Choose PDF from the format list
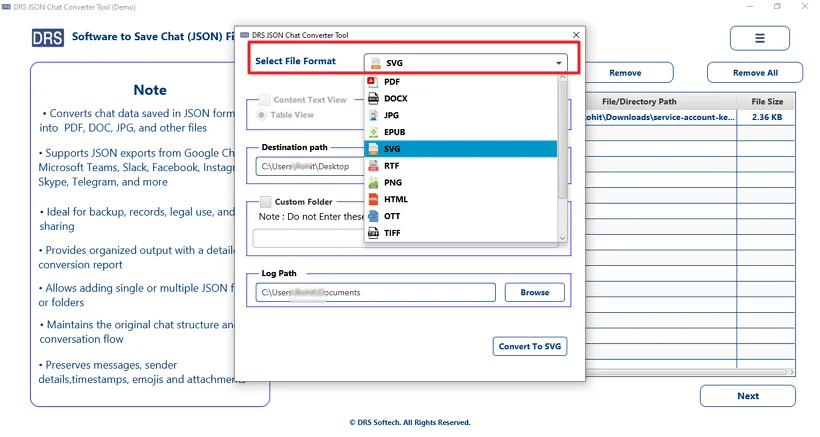Image resolution: width=820 pixels, height=437 pixels. click(x=460, y=82)
